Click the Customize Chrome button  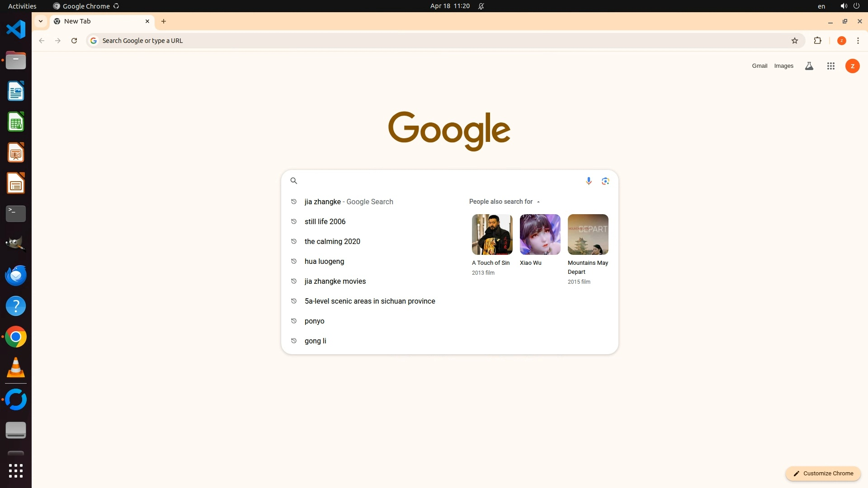click(823, 473)
